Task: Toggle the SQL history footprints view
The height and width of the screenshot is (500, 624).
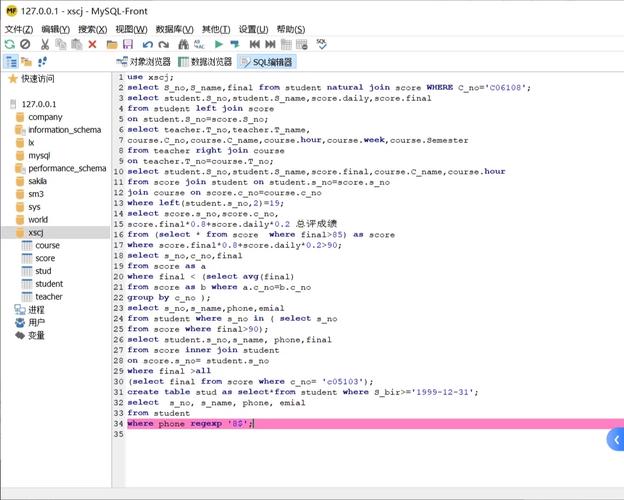Action: [42, 62]
